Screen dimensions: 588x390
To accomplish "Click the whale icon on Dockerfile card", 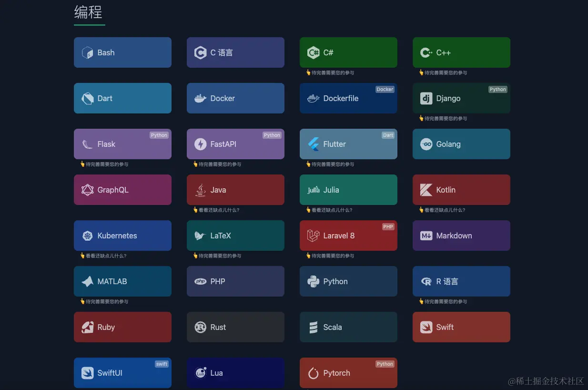I will [x=313, y=98].
